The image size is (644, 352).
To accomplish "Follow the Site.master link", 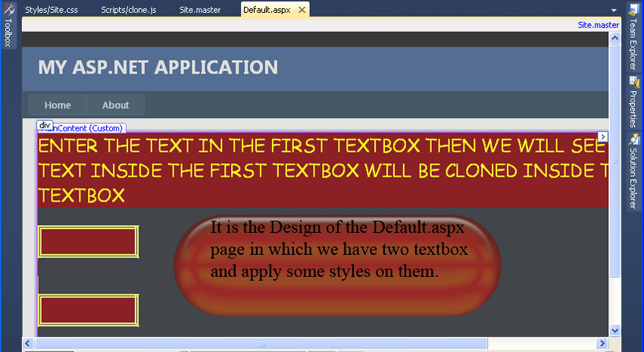I will coord(599,25).
